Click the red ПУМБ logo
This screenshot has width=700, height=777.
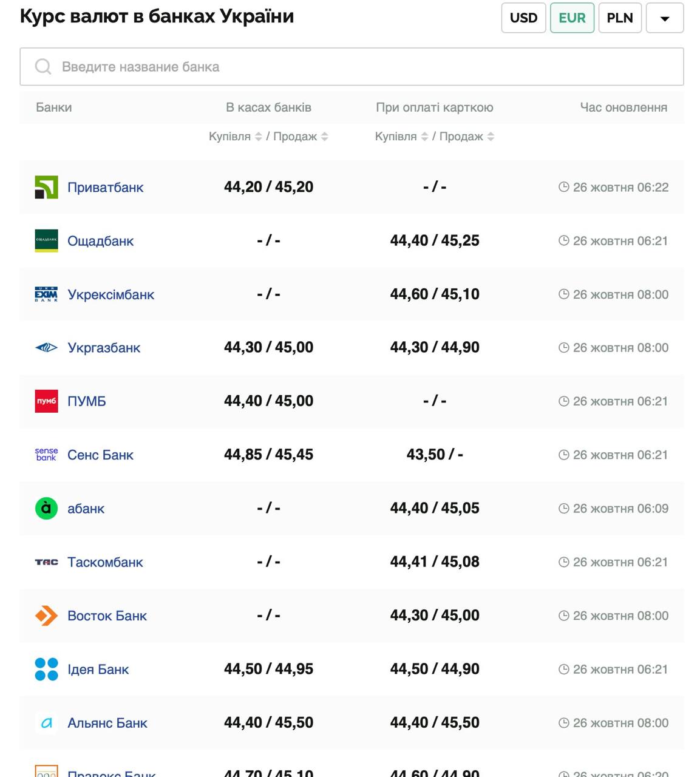46,401
